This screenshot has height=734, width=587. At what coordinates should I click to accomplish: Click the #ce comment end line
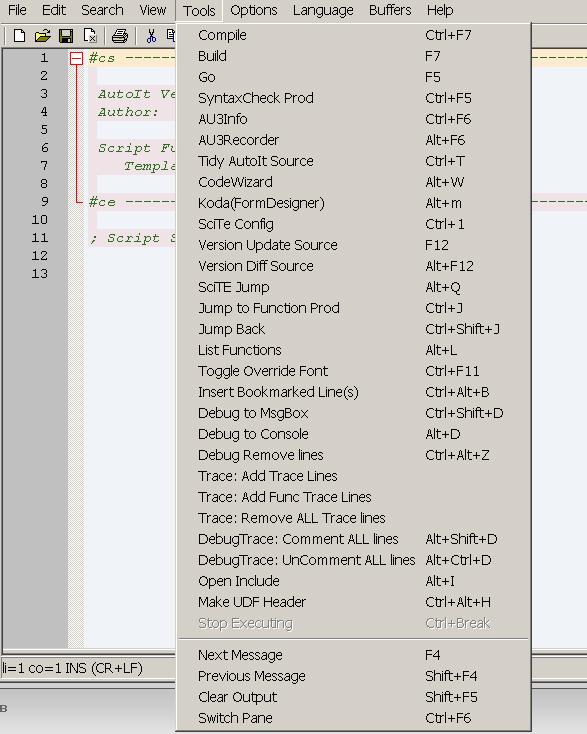pos(132,202)
